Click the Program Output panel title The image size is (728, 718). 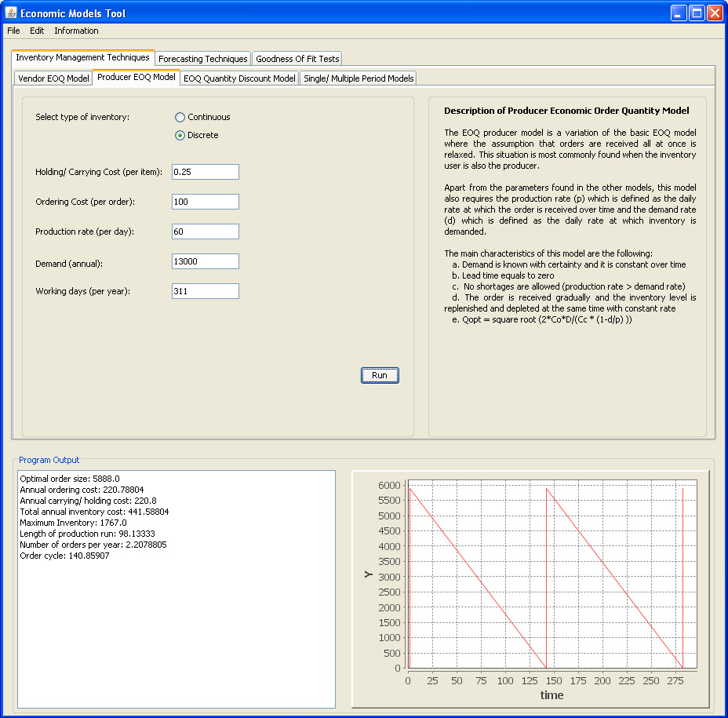(x=49, y=460)
